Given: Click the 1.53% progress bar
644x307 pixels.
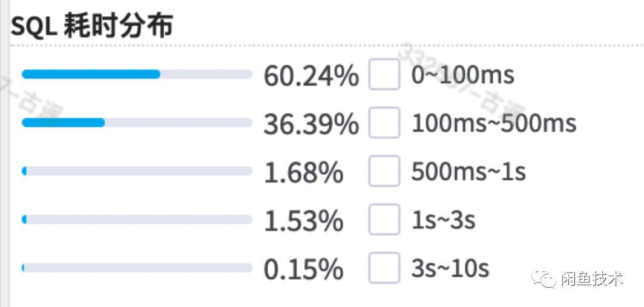Looking at the screenshot, I should point(137,219).
